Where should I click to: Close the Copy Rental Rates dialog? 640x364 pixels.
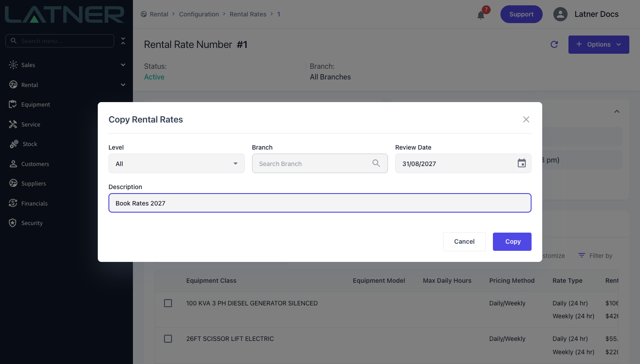(x=526, y=119)
